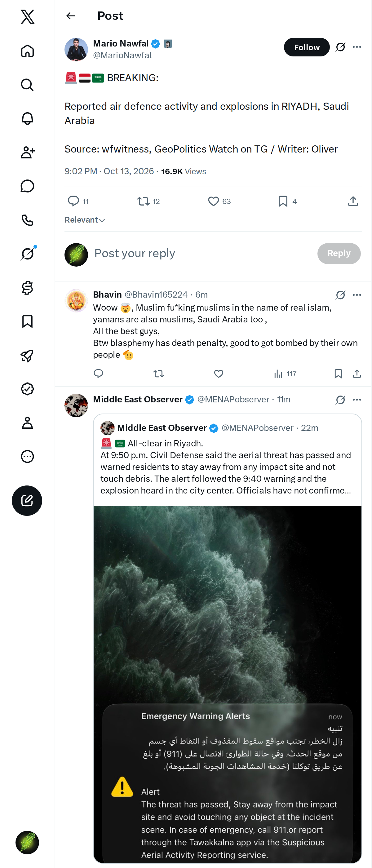The width and height of the screenshot is (372, 868).
Task: Open Premium rocket icon in sidebar
Action: [x=27, y=355]
